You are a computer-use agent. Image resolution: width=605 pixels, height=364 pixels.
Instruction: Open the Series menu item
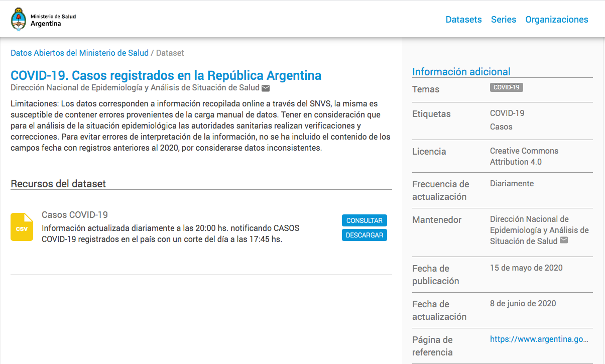(x=504, y=20)
